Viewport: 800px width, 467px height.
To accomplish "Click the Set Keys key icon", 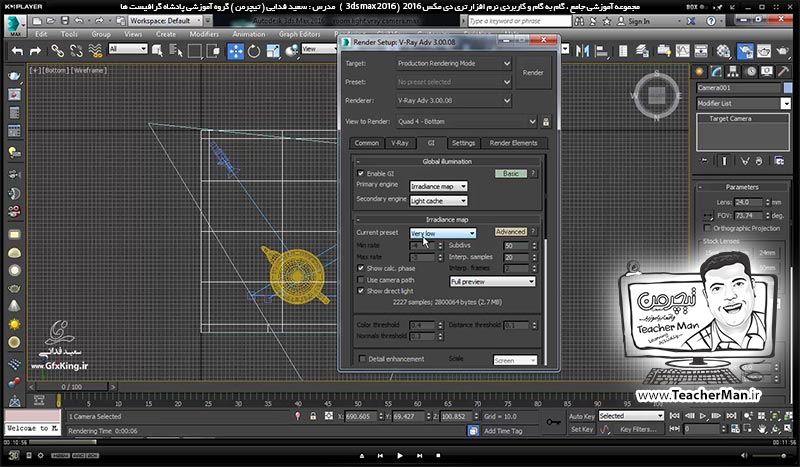I will point(553,422).
